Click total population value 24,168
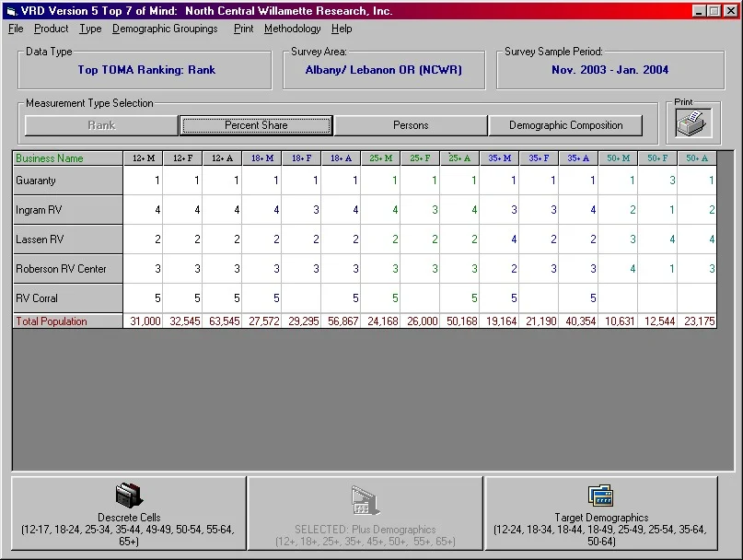 tap(380, 321)
